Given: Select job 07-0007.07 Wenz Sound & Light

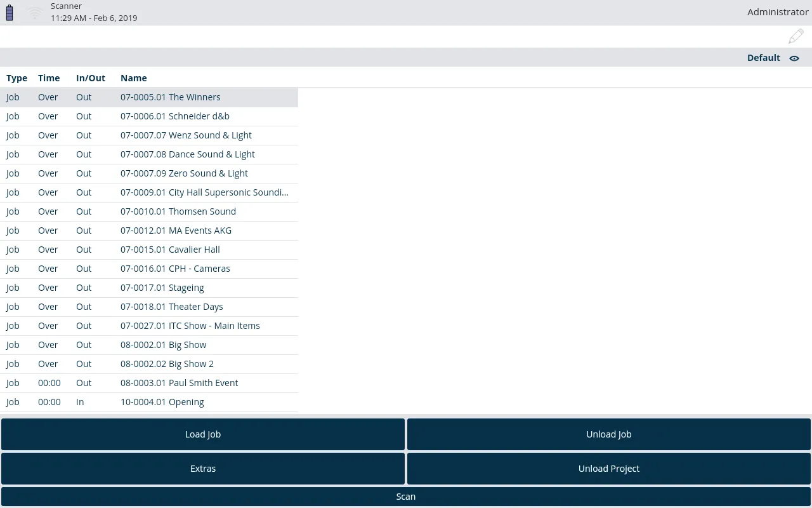Looking at the screenshot, I should [149, 135].
